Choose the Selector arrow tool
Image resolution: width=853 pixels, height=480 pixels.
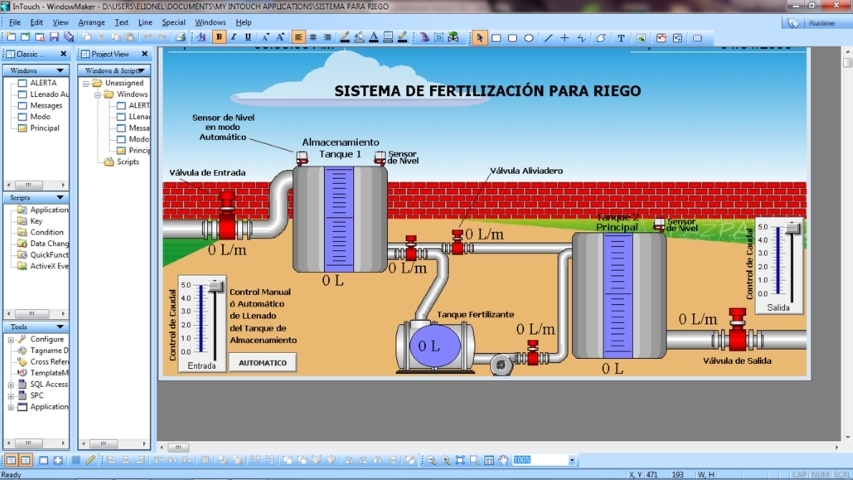click(x=479, y=38)
